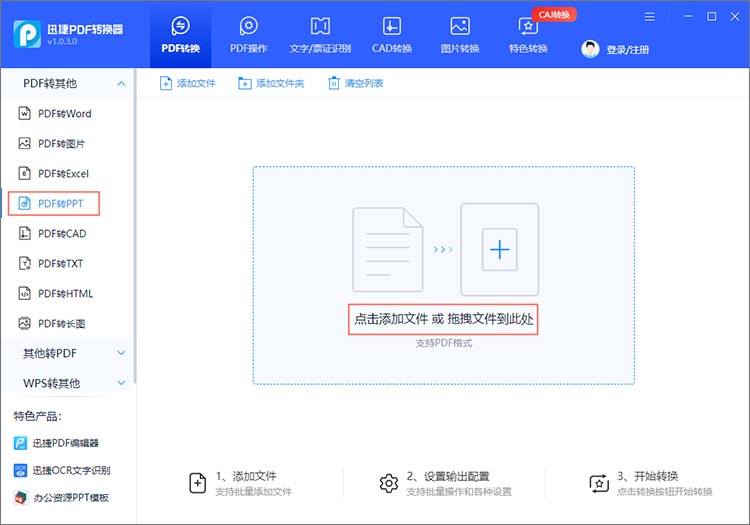Collapse the PDF转其他 section
The image size is (750, 525).
pos(121,83)
